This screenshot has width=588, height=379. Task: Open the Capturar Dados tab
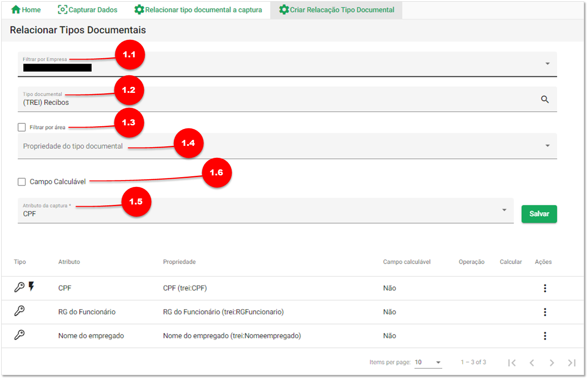point(87,9)
